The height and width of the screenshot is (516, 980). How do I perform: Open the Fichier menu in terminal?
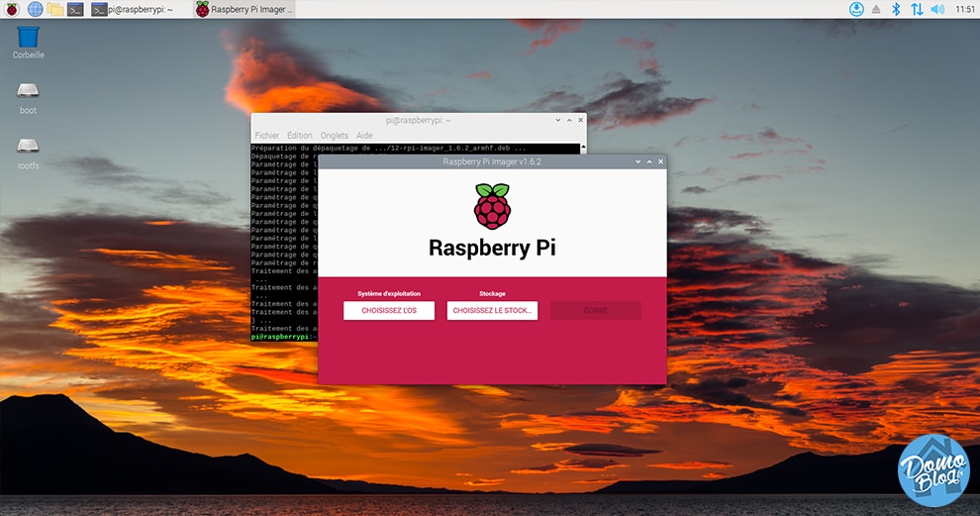pos(267,135)
